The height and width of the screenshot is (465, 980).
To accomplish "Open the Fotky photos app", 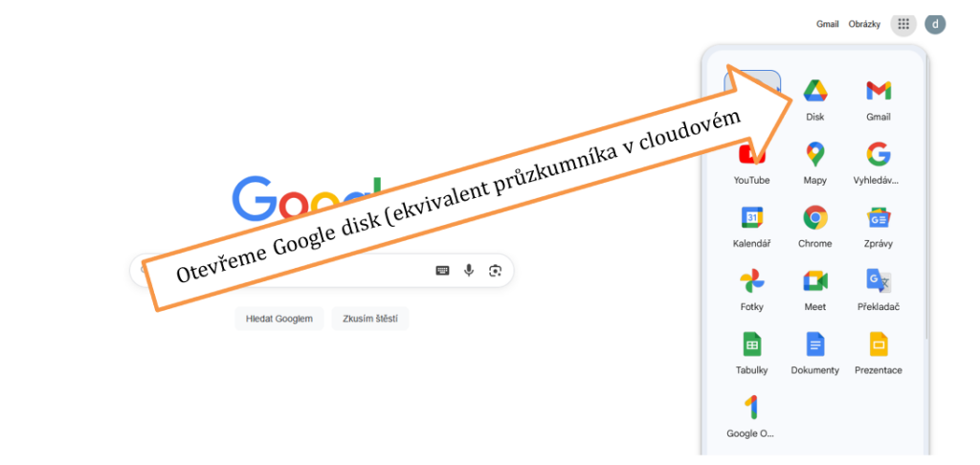I will coord(752,291).
